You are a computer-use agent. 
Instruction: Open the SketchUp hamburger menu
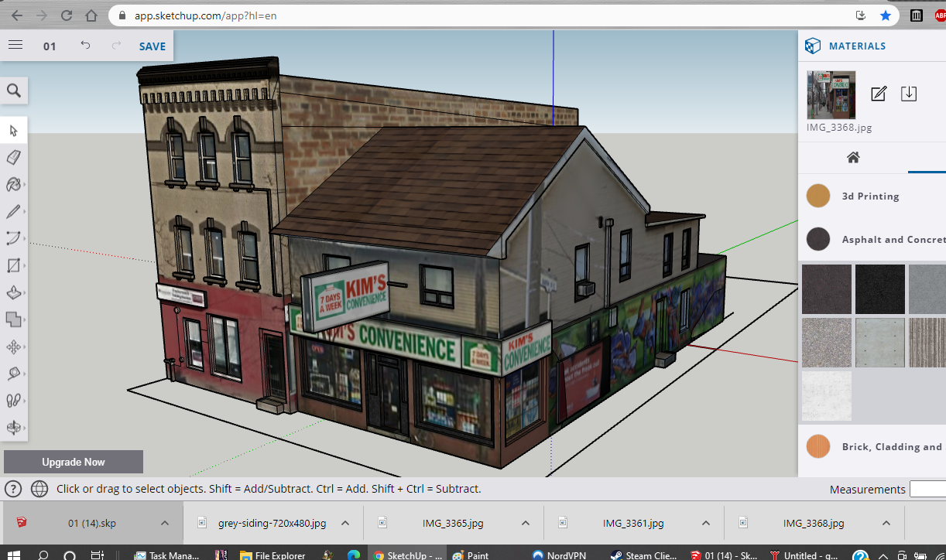[x=15, y=45]
